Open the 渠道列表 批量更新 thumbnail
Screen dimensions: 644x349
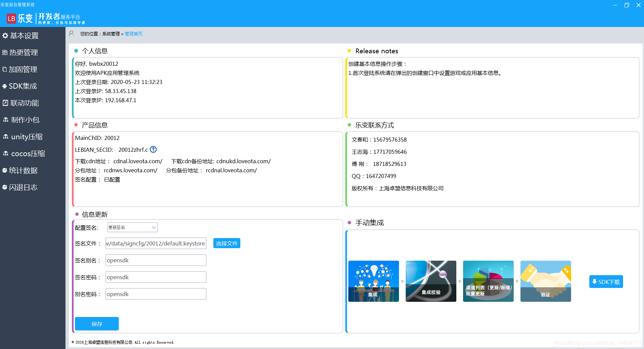tap(488, 281)
